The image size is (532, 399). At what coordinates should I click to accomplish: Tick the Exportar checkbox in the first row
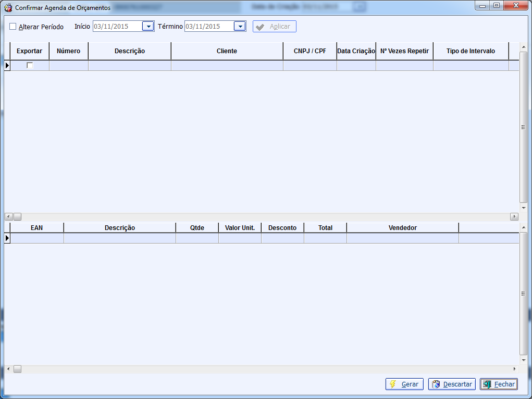pyautogui.click(x=30, y=65)
